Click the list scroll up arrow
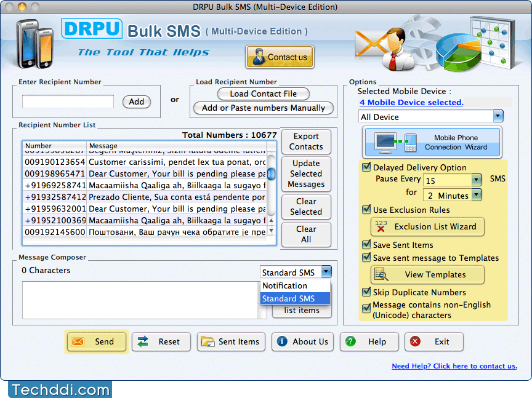Image resolution: width=532 pixels, height=398 pixels. (x=271, y=220)
